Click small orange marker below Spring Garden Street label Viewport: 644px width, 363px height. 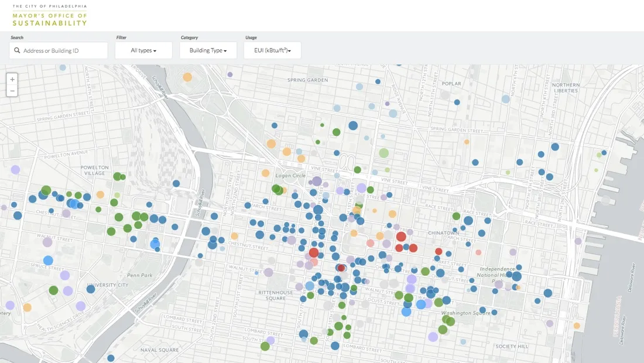[x=467, y=142]
